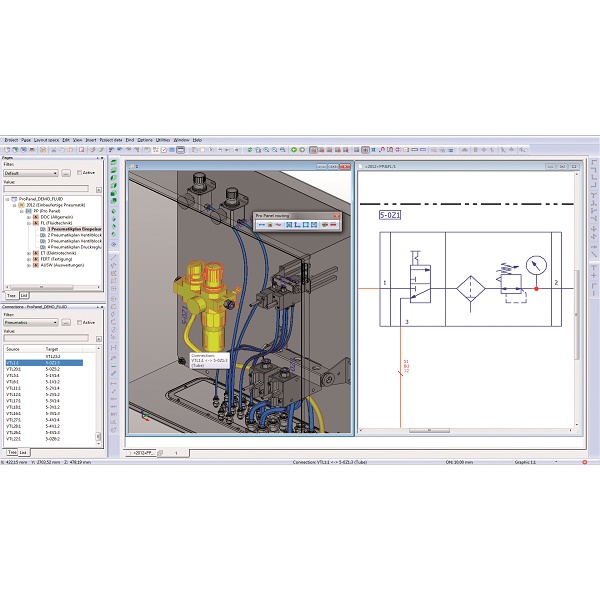Image resolution: width=600 pixels, height=600 pixels.
Task: Enable the Active checkbox in Connections filter
Action: click(79, 322)
